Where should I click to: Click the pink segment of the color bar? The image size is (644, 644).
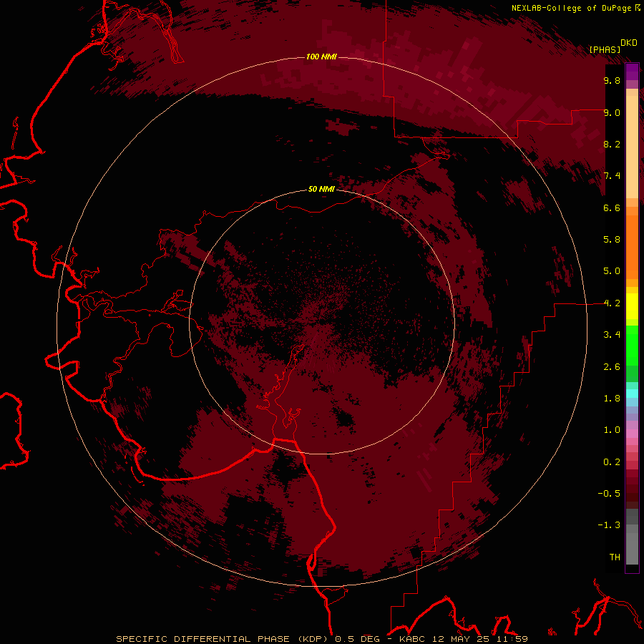(x=632, y=434)
